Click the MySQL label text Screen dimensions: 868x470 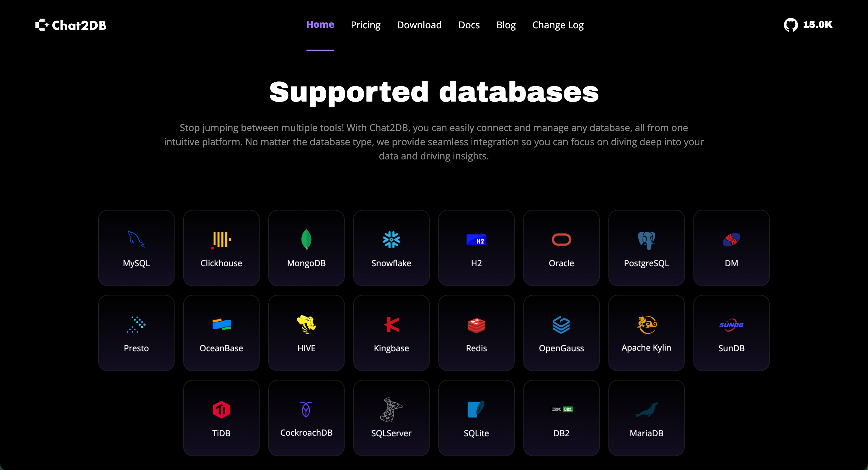tap(136, 263)
